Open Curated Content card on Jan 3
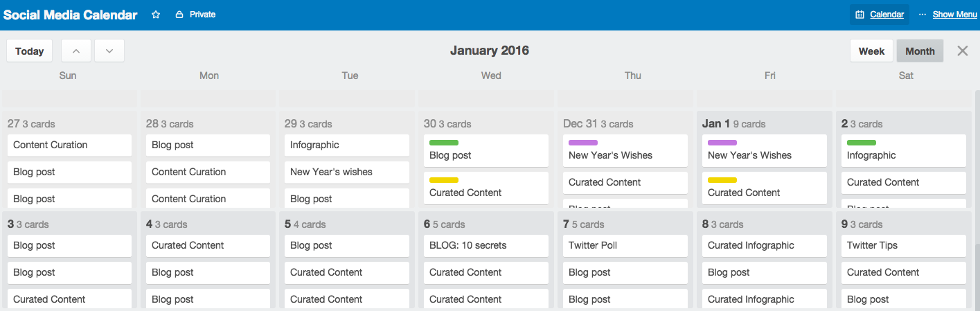The height and width of the screenshot is (311, 980). [x=69, y=300]
